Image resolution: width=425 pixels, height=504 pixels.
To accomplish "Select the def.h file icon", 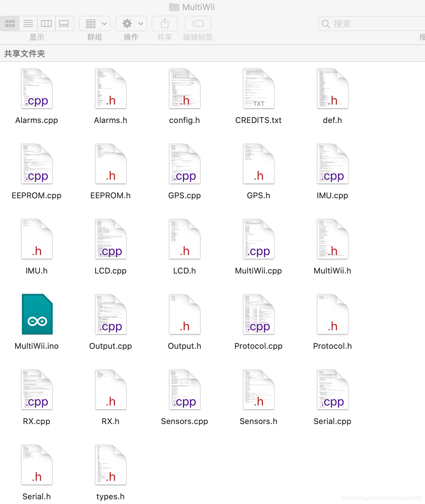I will [x=333, y=88].
